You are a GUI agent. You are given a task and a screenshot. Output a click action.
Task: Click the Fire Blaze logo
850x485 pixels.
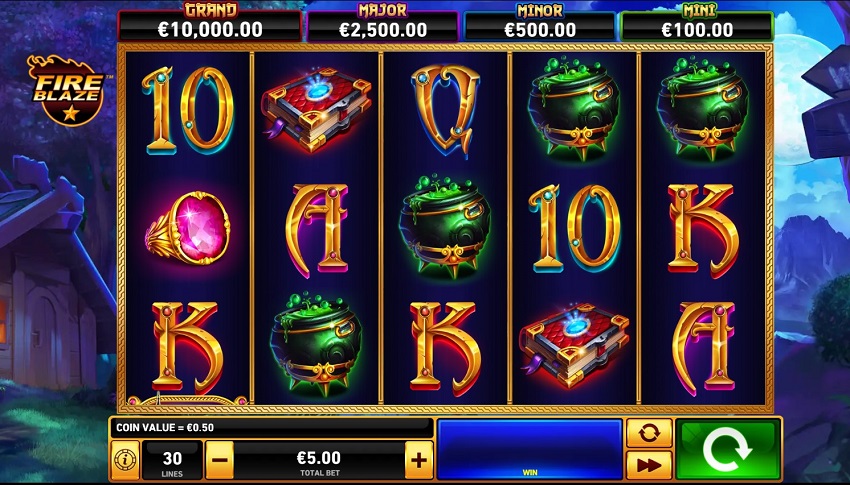pyautogui.click(x=68, y=89)
